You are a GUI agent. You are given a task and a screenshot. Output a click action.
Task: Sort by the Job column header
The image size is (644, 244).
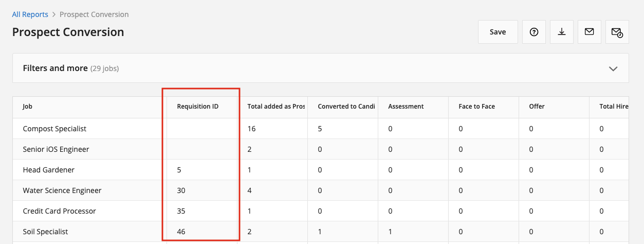(27, 107)
